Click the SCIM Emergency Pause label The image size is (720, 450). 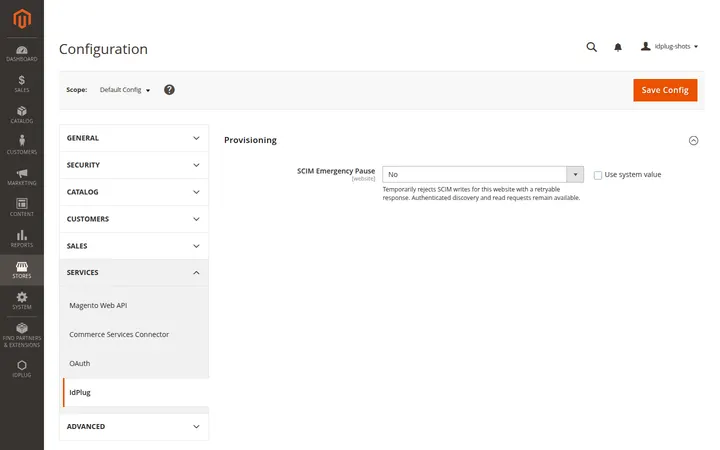336,171
